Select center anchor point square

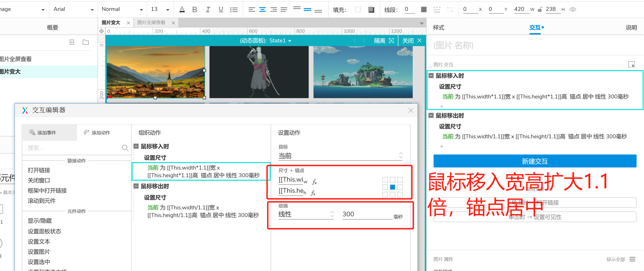[392, 187]
